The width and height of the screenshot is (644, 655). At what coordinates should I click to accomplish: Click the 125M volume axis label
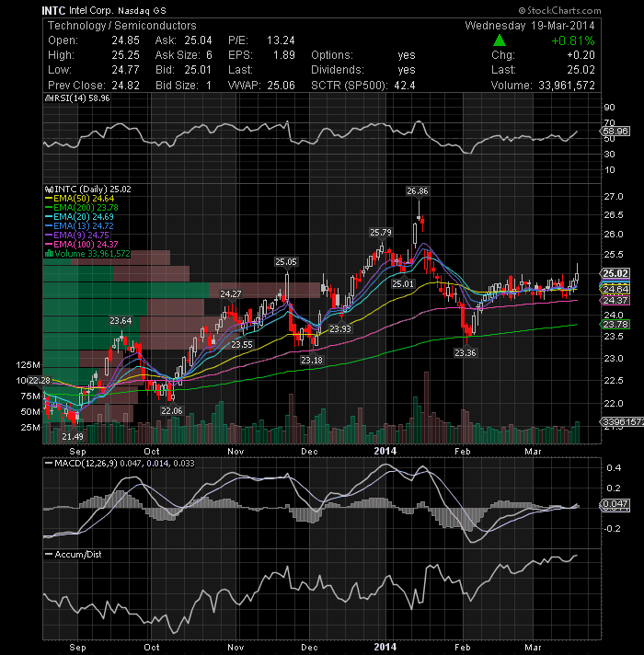28,364
